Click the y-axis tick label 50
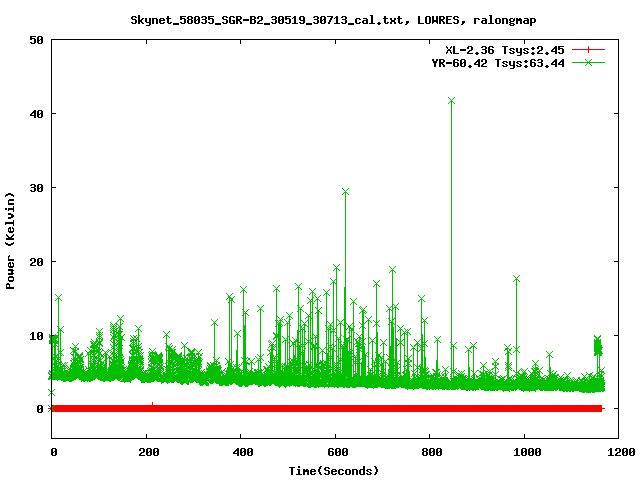 [x=37, y=40]
